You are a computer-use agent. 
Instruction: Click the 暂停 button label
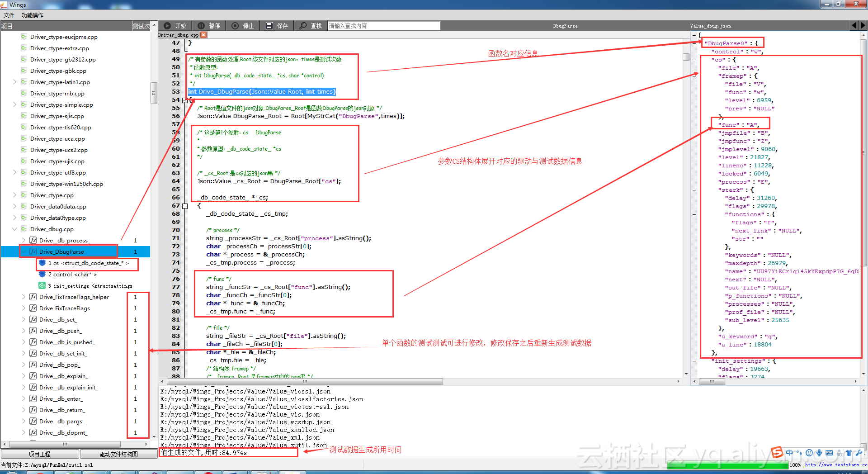click(x=215, y=26)
